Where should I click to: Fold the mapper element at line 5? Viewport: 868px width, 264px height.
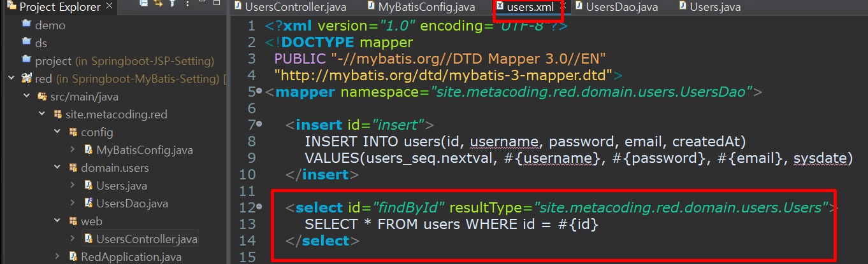pyautogui.click(x=259, y=92)
